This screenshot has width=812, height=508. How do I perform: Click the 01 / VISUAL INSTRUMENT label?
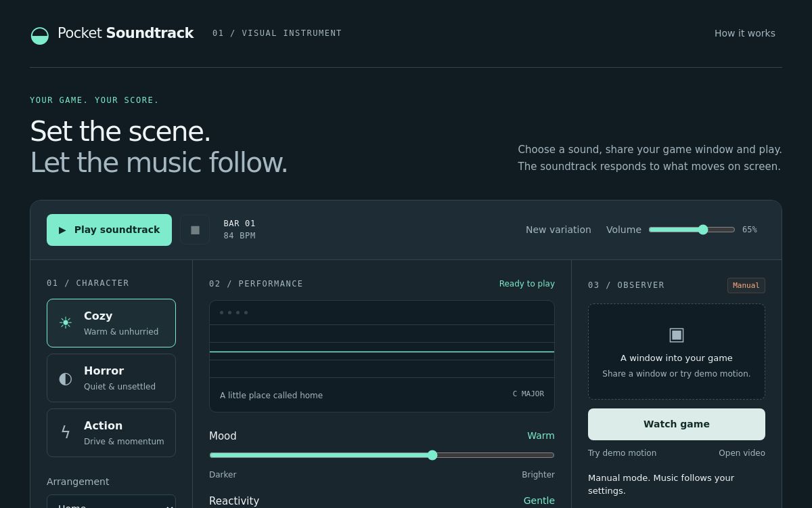[277, 33]
